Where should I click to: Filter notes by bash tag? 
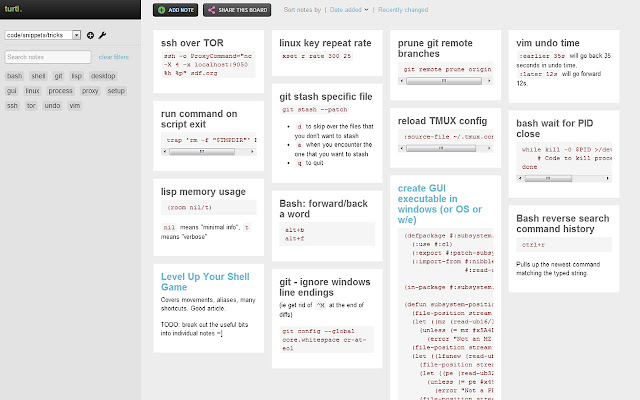pyautogui.click(x=14, y=76)
